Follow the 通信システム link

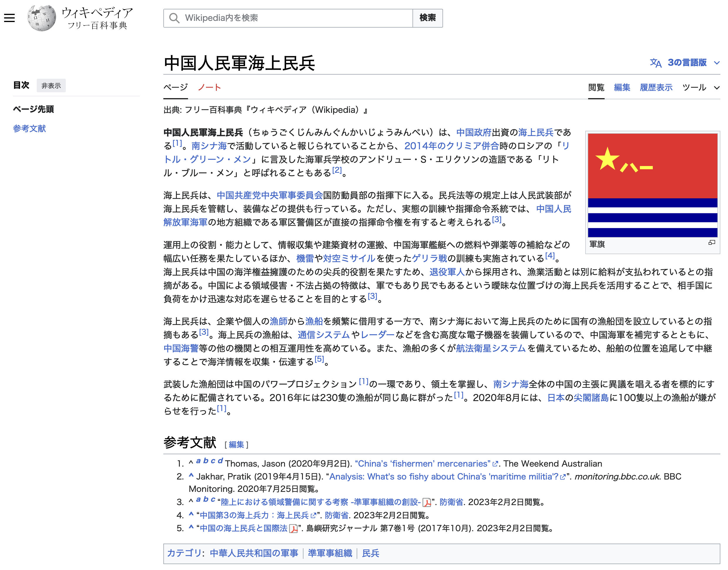pyautogui.click(x=324, y=335)
